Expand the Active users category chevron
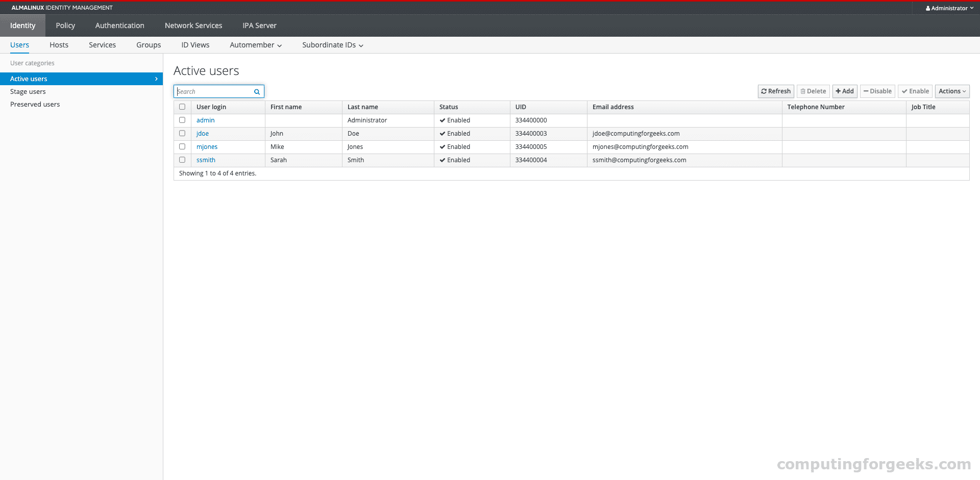980x480 pixels. pos(156,79)
